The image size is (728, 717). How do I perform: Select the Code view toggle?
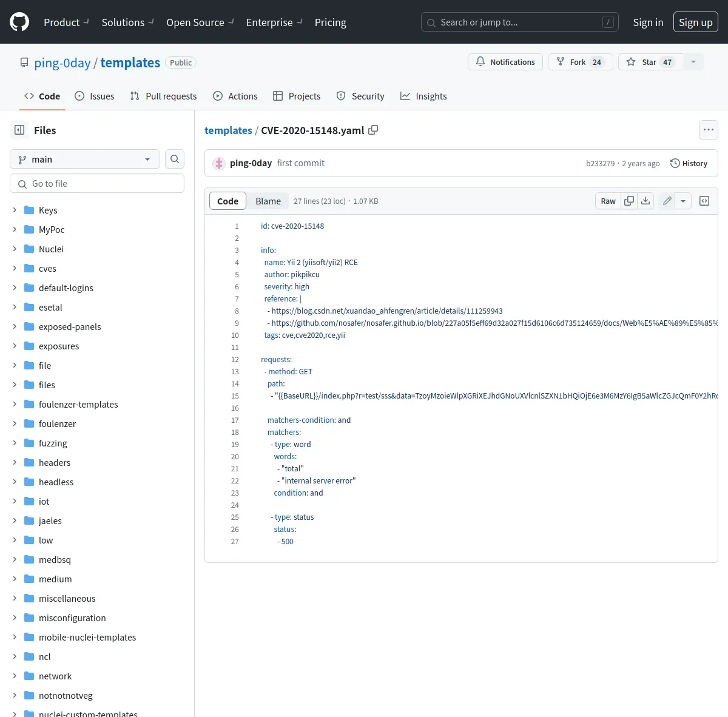click(227, 201)
